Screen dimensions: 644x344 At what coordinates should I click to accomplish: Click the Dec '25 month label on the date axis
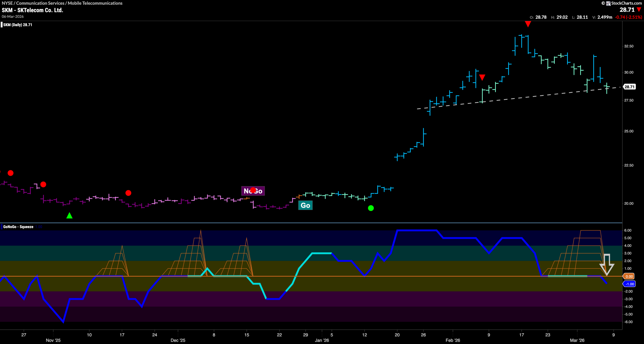pyautogui.click(x=178, y=340)
